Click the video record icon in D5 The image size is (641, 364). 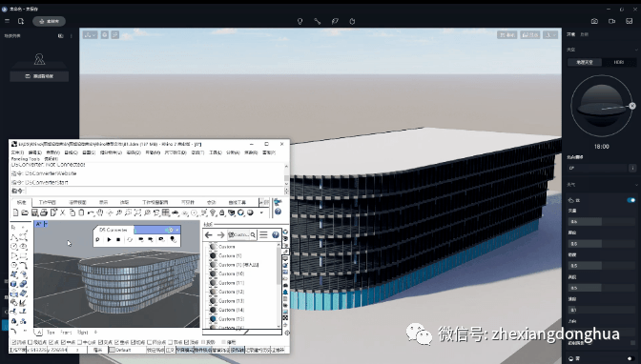[x=612, y=21]
